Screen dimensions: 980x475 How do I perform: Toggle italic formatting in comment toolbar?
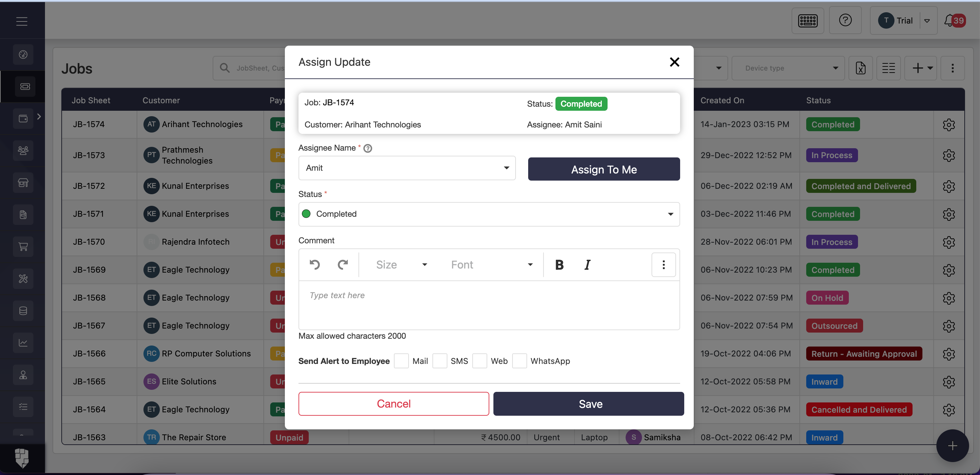[x=587, y=264]
